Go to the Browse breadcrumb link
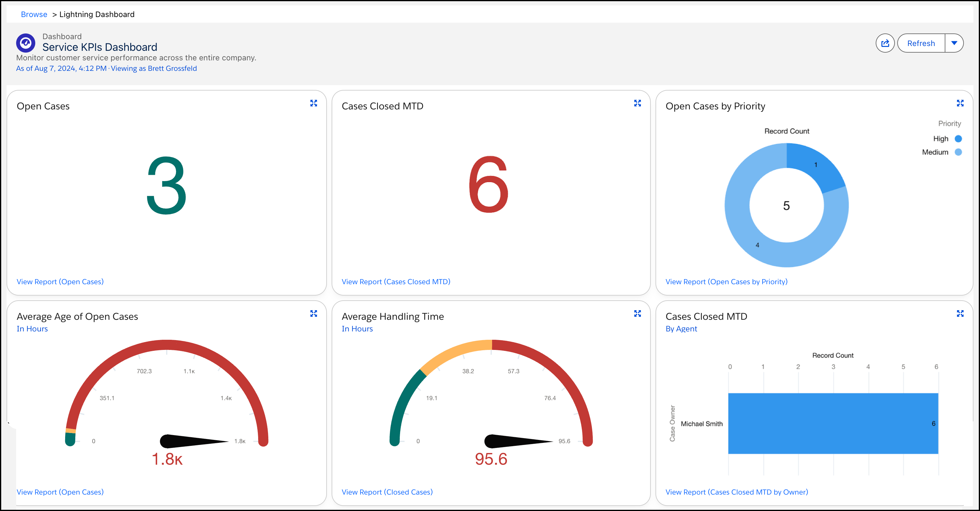 point(34,14)
